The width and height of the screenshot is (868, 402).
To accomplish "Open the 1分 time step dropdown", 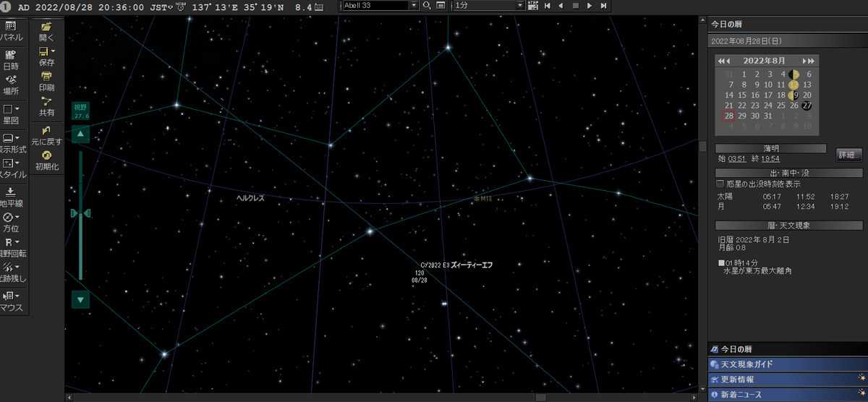I will click(520, 5).
